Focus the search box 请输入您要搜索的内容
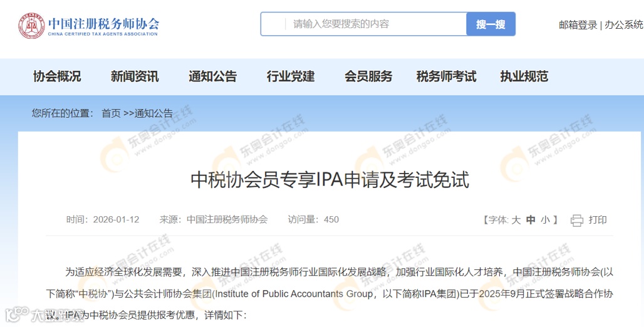The width and height of the screenshot is (644, 327). (363, 24)
